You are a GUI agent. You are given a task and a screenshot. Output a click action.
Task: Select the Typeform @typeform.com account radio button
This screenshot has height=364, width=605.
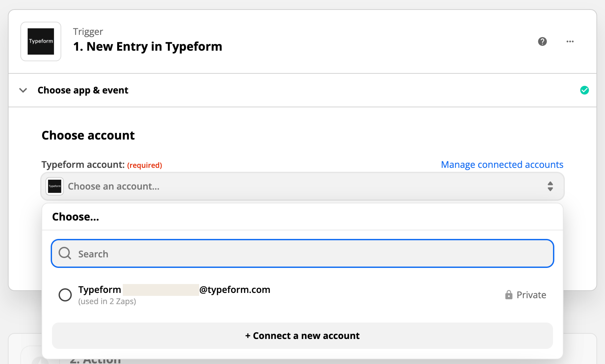click(x=65, y=295)
